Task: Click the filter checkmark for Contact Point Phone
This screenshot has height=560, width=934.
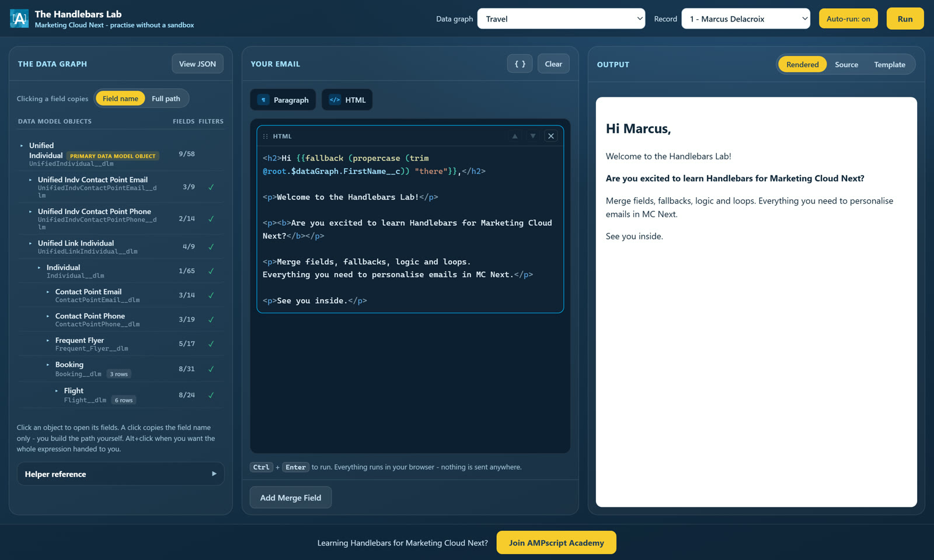Action: coord(211,320)
